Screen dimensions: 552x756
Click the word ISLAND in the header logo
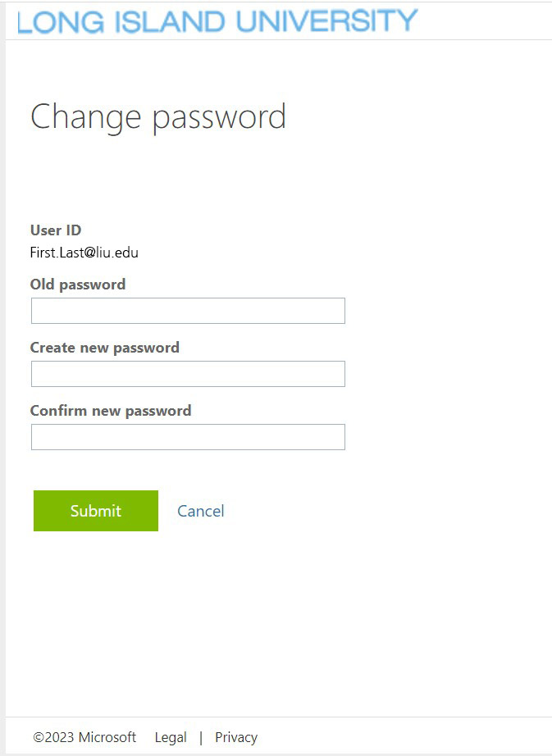coord(170,22)
